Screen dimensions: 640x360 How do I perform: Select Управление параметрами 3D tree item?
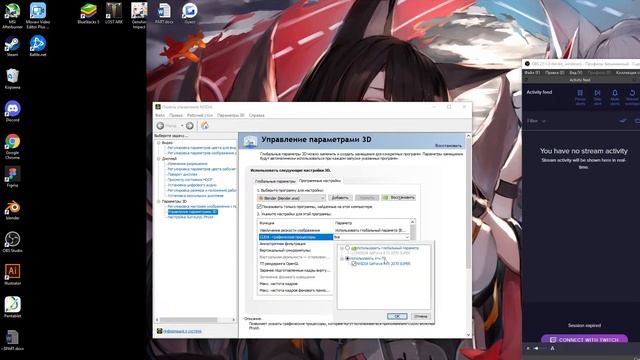tap(193, 212)
